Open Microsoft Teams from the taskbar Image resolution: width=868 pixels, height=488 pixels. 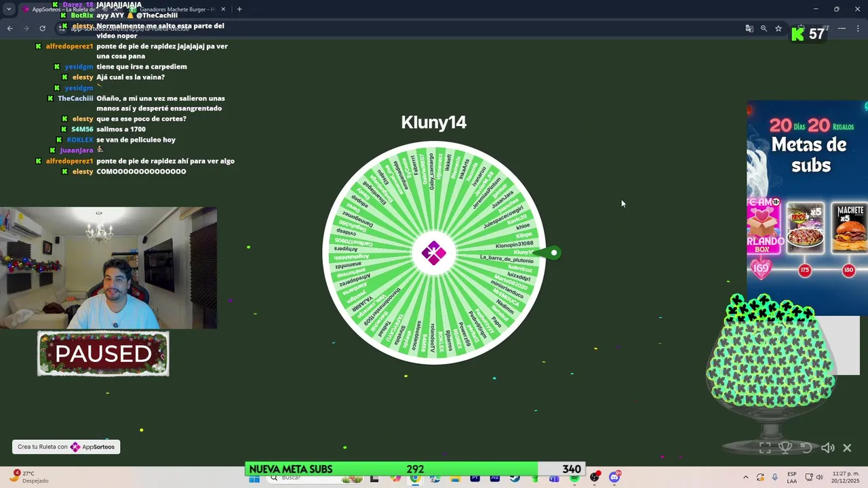pos(554,478)
